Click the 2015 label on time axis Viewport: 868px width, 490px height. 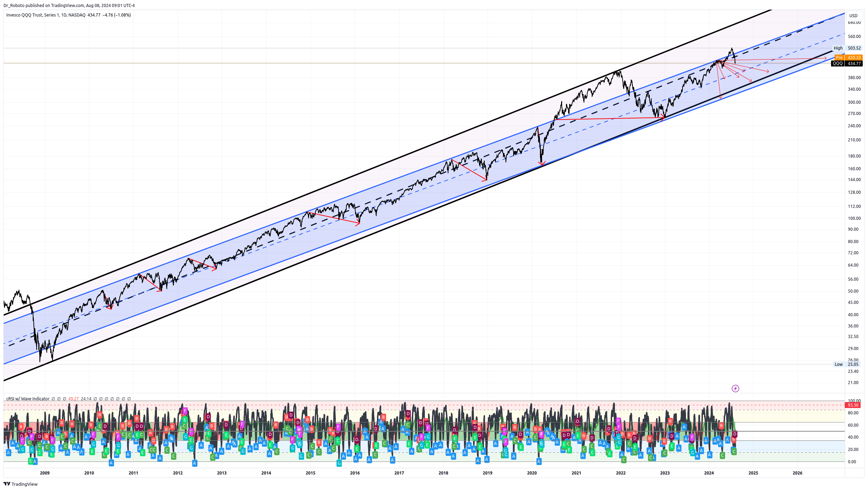310,473
